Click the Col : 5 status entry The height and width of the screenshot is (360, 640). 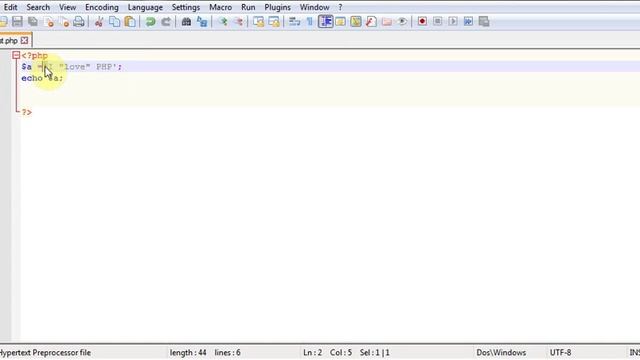[x=341, y=353]
